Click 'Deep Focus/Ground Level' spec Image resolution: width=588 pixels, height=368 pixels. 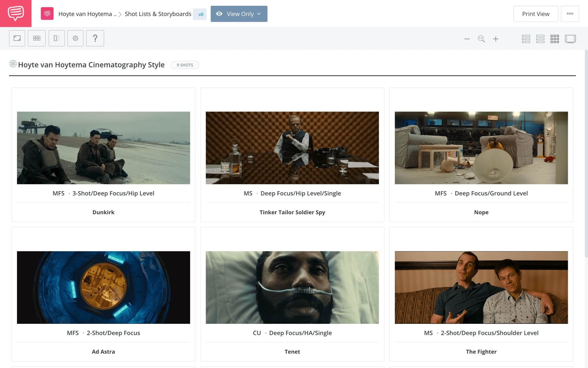coord(491,193)
